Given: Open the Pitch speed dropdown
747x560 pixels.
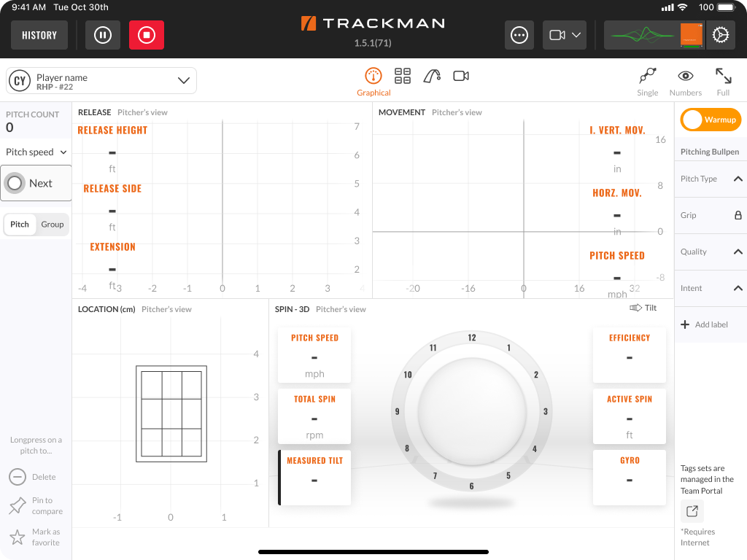Looking at the screenshot, I should tap(36, 152).
